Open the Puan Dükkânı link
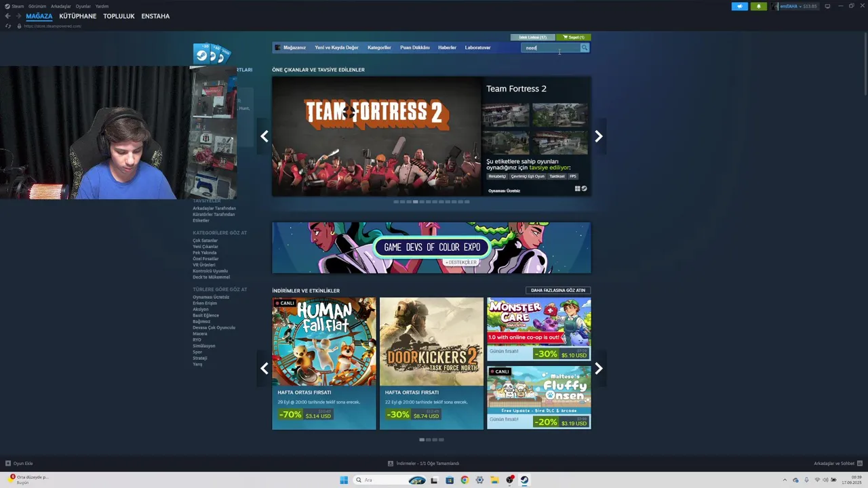868x488 pixels. point(415,47)
